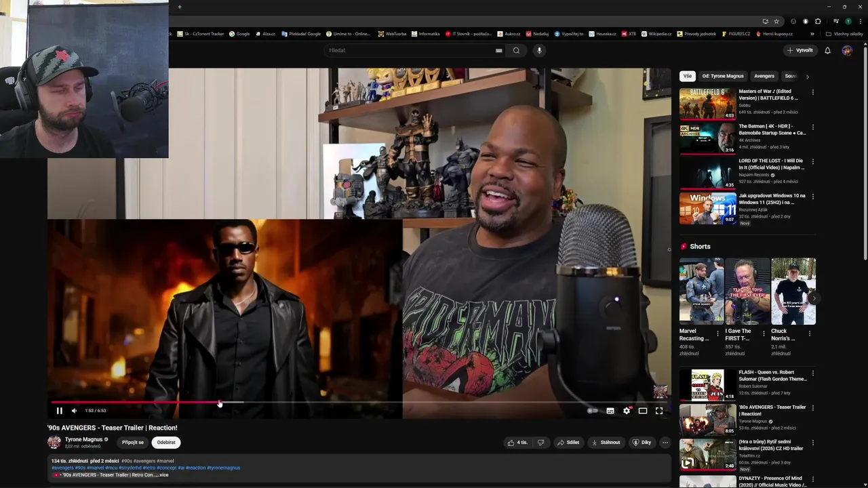Open Tyrone Magnus channel avatar
Image resolution: width=868 pixels, height=488 pixels.
point(54,443)
